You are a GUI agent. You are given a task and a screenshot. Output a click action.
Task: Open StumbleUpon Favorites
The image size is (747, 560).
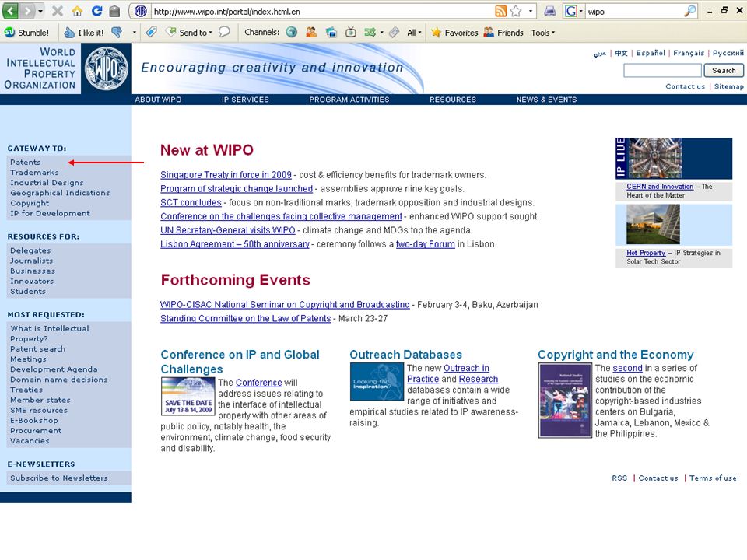coord(454,33)
